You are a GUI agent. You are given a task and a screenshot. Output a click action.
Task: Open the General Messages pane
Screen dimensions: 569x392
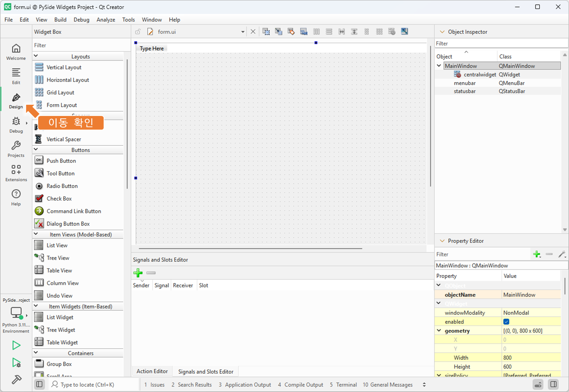click(388, 385)
